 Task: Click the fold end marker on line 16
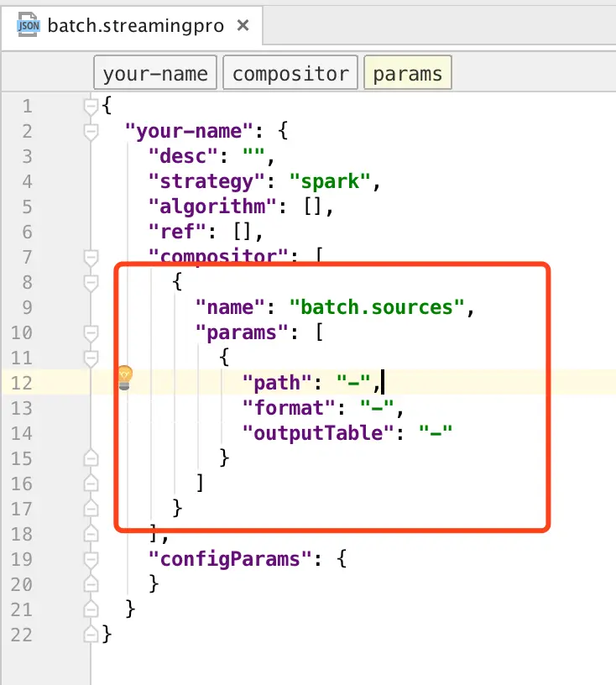pyautogui.click(x=91, y=484)
